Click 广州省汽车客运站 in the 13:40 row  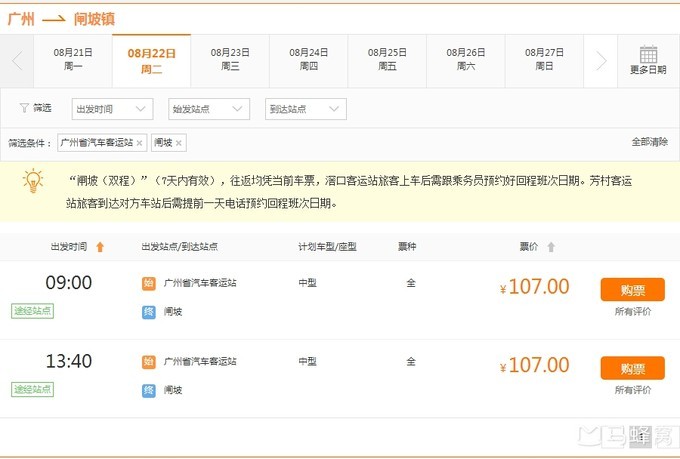click(200, 362)
